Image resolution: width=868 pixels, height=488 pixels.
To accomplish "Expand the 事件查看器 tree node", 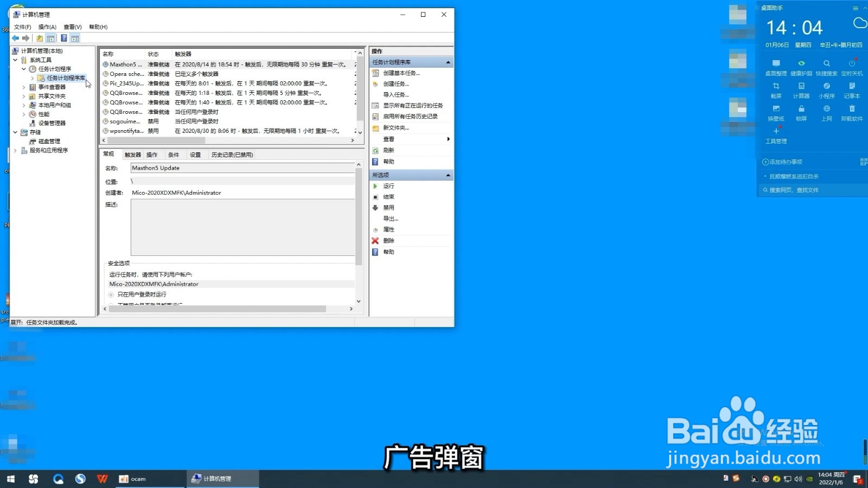I will click(x=24, y=87).
